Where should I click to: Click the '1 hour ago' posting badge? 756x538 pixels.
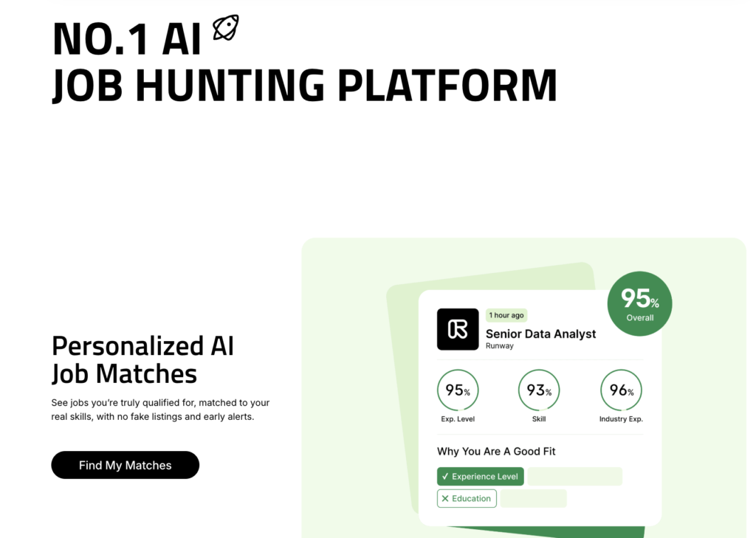pyautogui.click(x=506, y=315)
